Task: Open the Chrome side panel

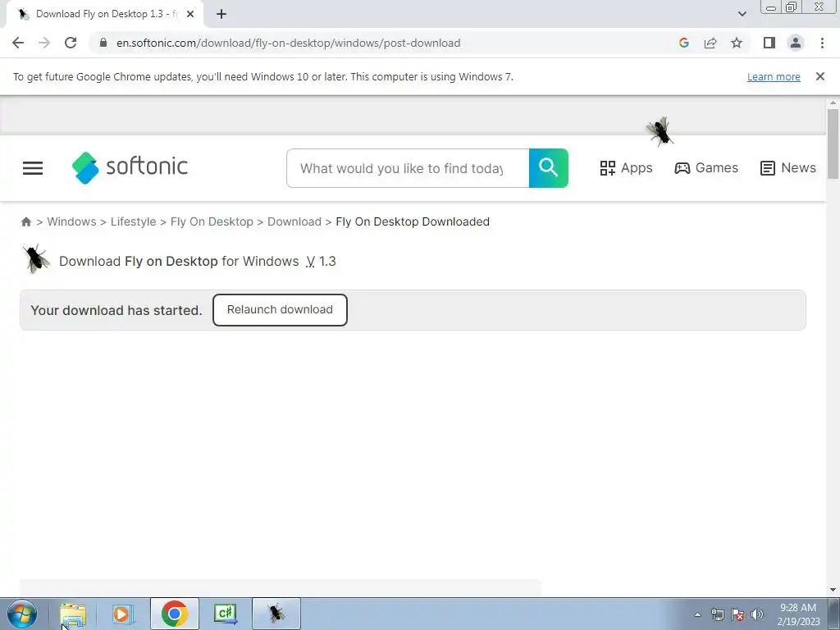Action: tap(769, 43)
